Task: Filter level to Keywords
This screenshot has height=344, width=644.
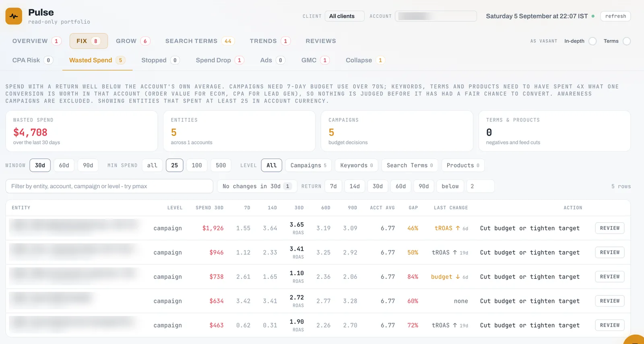Action: click(357, 165)
